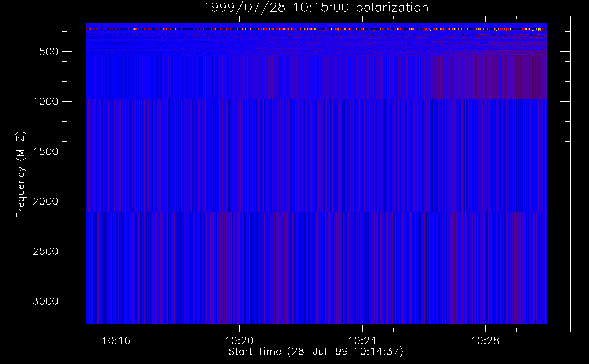
Task: Click the 'Start Time' x-axis label
Action: (315, 352)
